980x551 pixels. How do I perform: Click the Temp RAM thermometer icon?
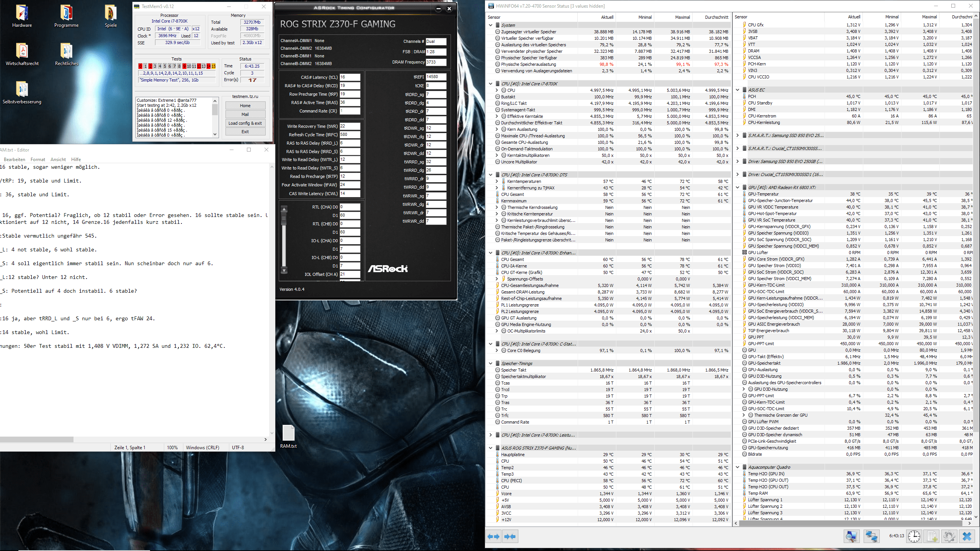coord(744,493)
